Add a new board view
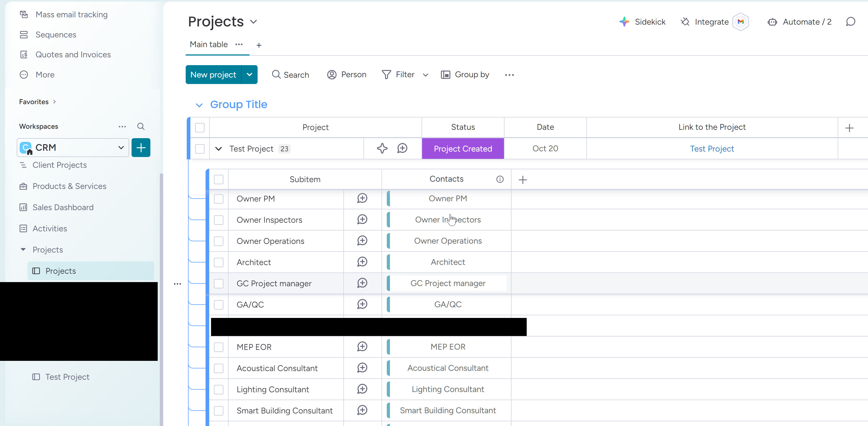Screen dimensions: 868x426 [x=259, y=45]
